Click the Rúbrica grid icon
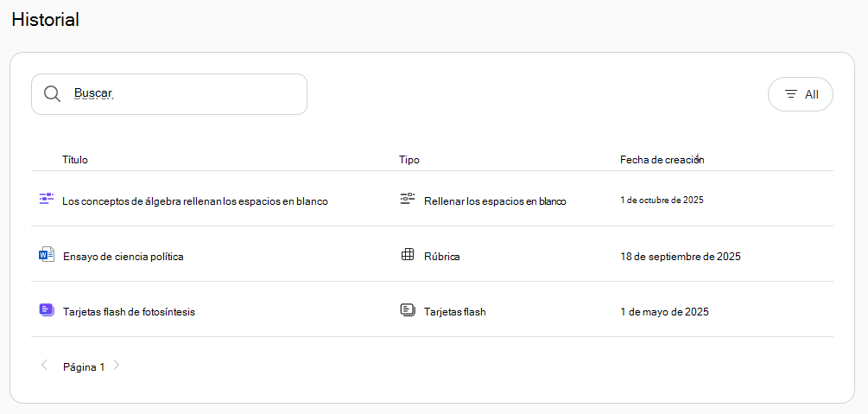This screenshot has width=868, height=414. point(408,254)
